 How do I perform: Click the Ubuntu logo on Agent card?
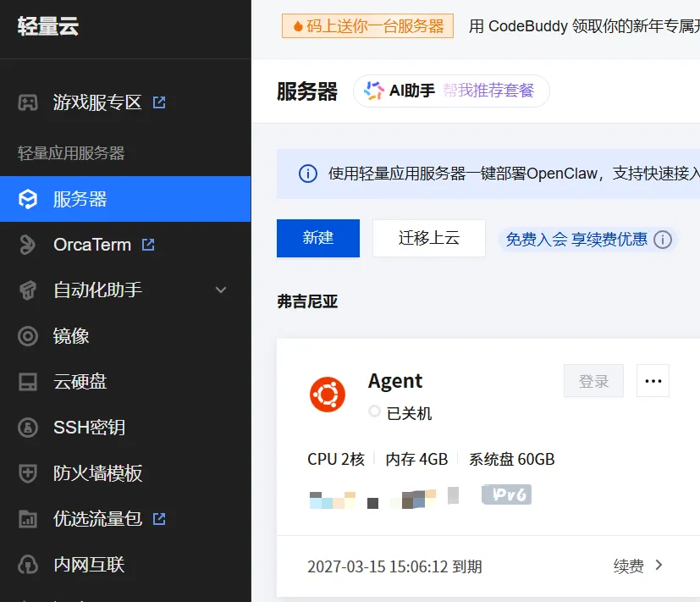click(x=328, y=395)
